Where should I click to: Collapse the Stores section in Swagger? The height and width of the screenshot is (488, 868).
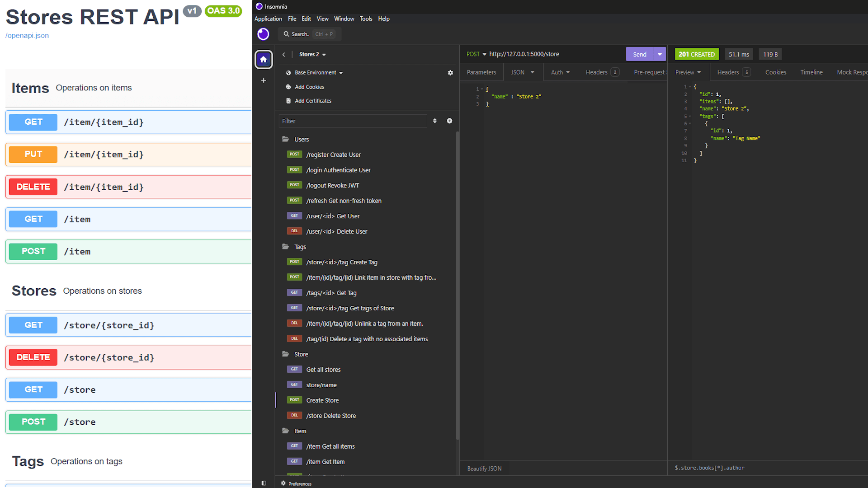129,291
